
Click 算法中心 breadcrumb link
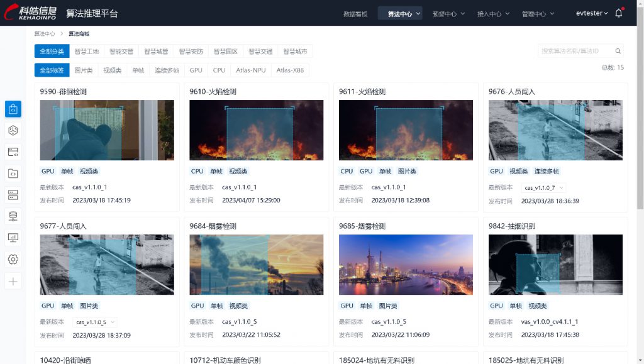[x=45, y=34]
